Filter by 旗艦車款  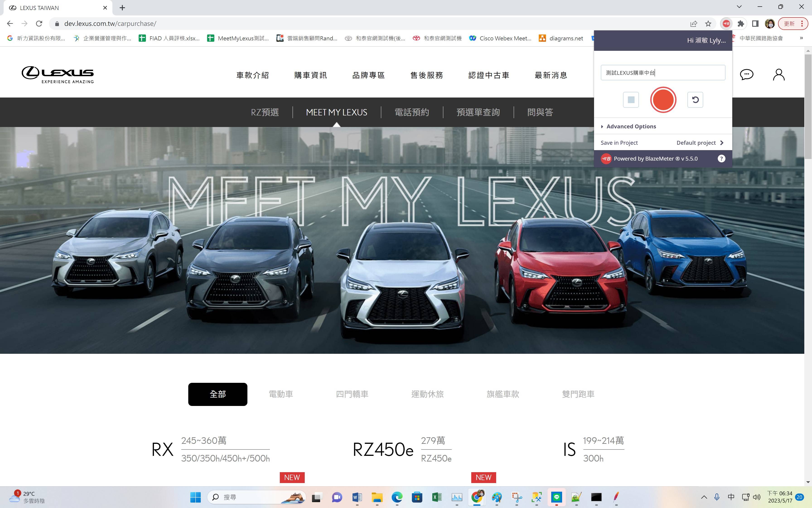point(503,394)
